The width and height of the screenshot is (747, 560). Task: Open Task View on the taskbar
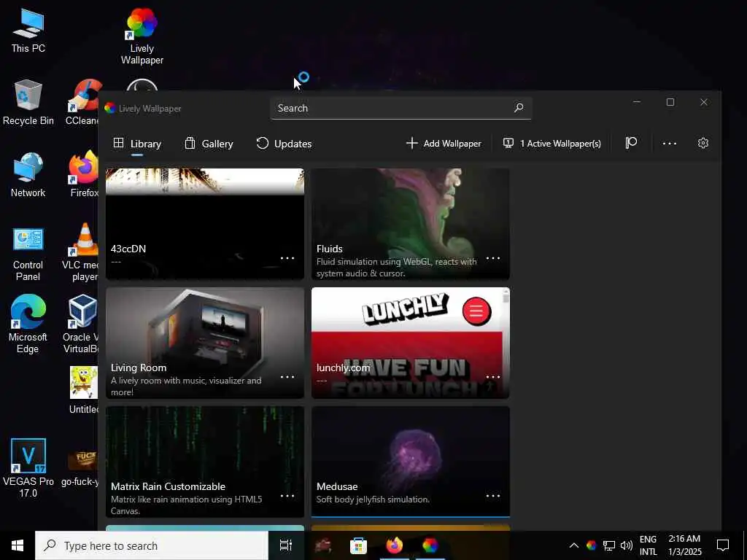coord(285,545)
